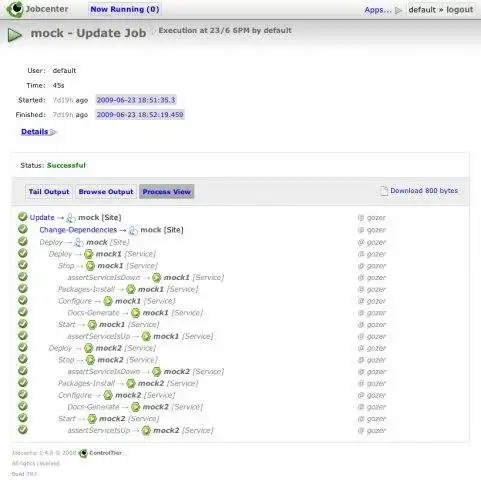The width and height of the screenshot is (481, 480).
Task: Click service icon in Stop mock2 row
Action: 90,360
